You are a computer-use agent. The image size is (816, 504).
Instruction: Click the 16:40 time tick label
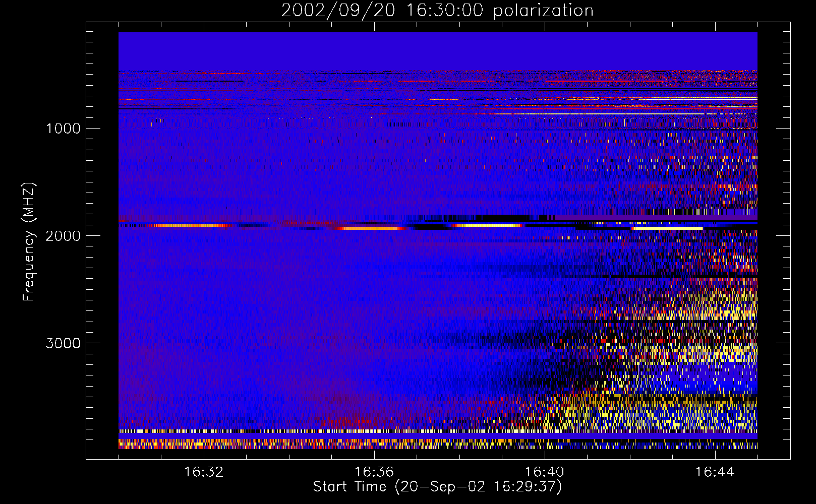point(545,472)
